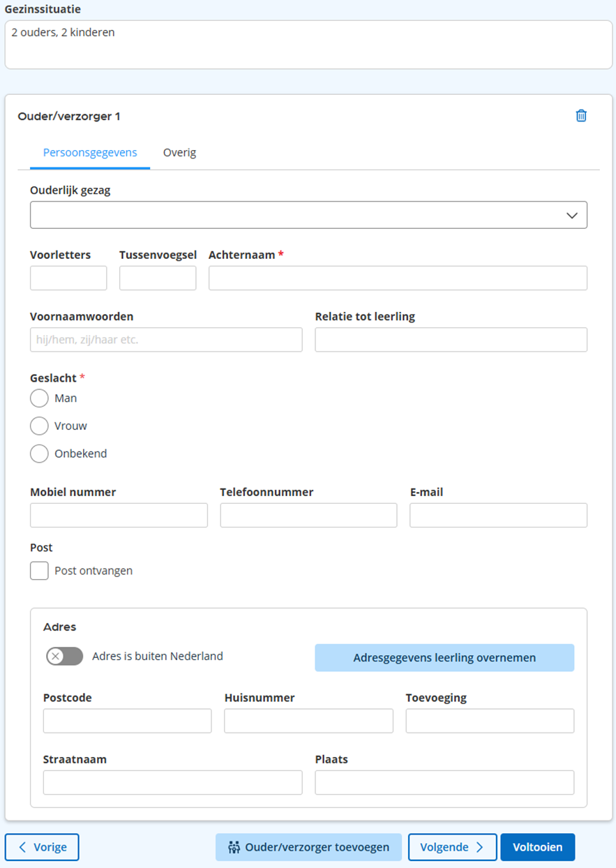The image size is (616, 868).
Task: Enable the Post ontvangen checkbox
Action: tap(40, 571)
